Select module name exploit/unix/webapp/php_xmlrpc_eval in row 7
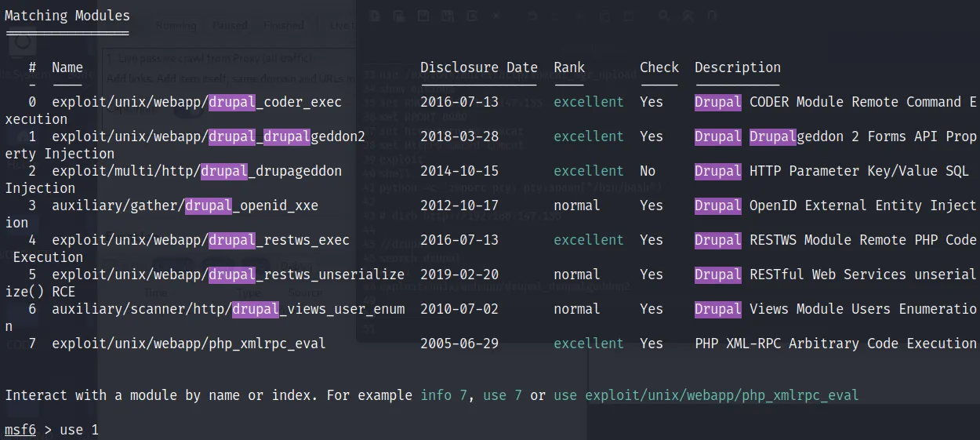 [x=189, y=344]
